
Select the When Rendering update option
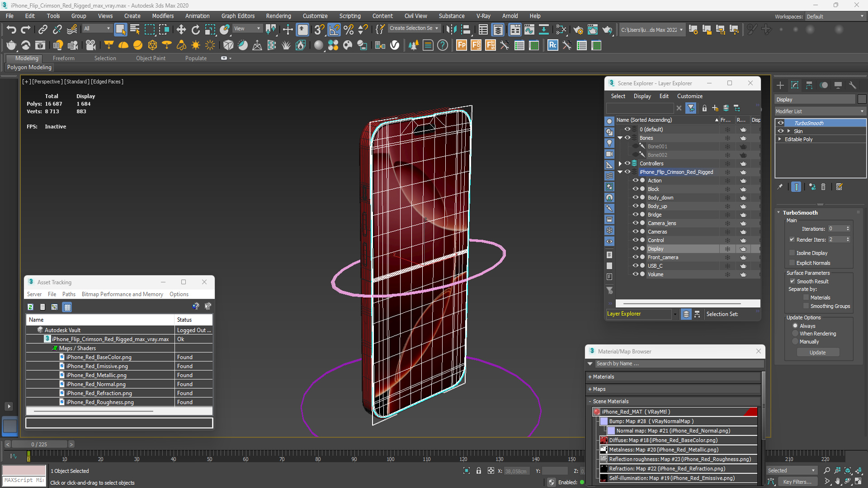click(x=795, y=333)
